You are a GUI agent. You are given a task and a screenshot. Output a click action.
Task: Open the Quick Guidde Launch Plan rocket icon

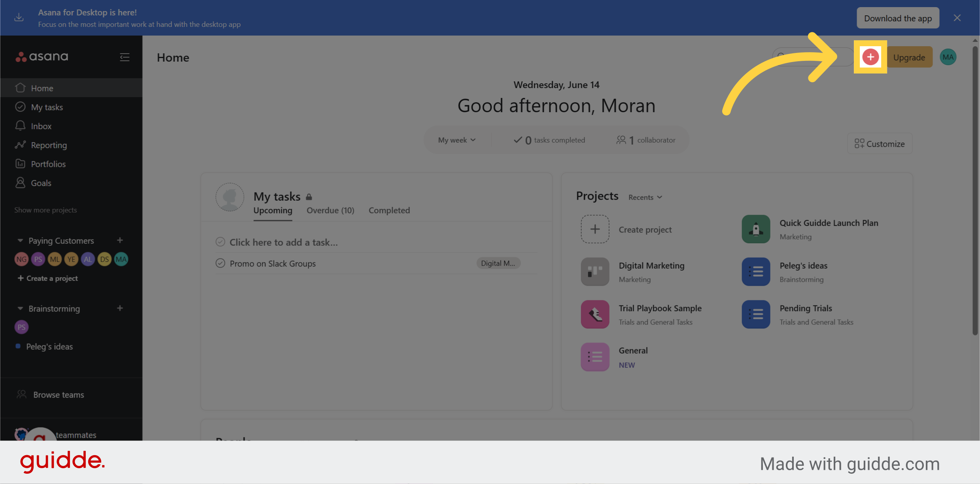pyautogui.click(x=755, y=229)
